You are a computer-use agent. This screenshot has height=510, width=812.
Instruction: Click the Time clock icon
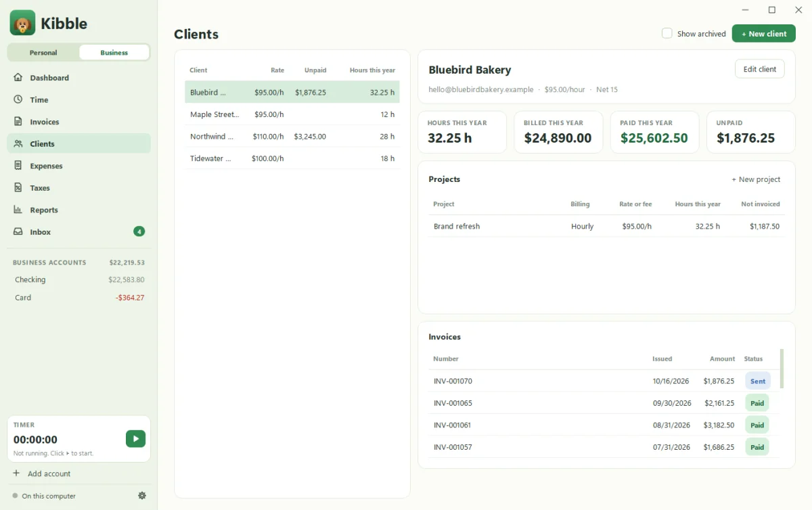tap(18, 99)
